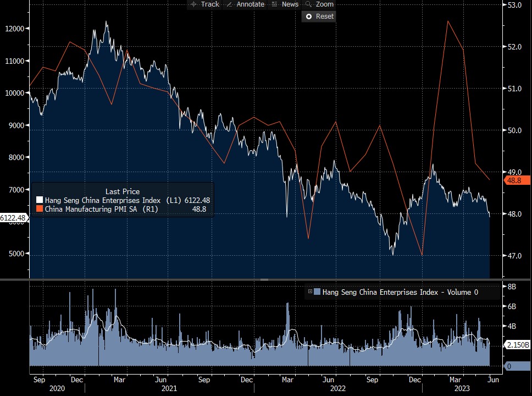Click the 9000 left axis label
Screen dimensions: 532x396
point(16,125)
